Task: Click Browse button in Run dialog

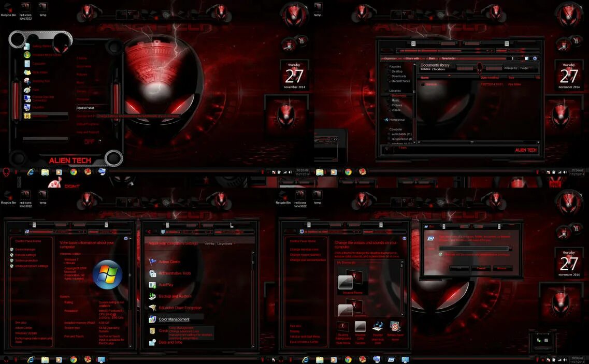Action: 502,268
